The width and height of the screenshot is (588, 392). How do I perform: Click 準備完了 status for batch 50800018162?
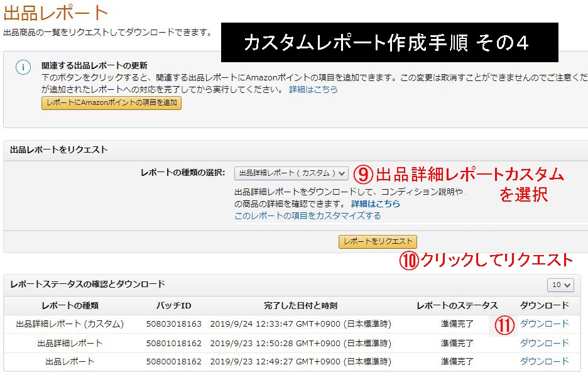[457, 362]
